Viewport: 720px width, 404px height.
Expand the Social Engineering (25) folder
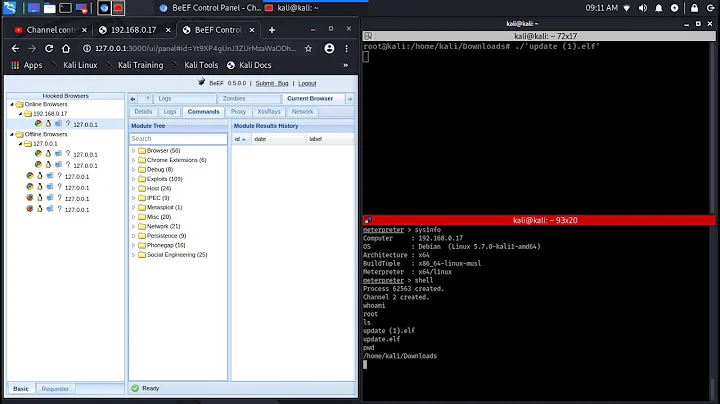click(x=134, y=255)
